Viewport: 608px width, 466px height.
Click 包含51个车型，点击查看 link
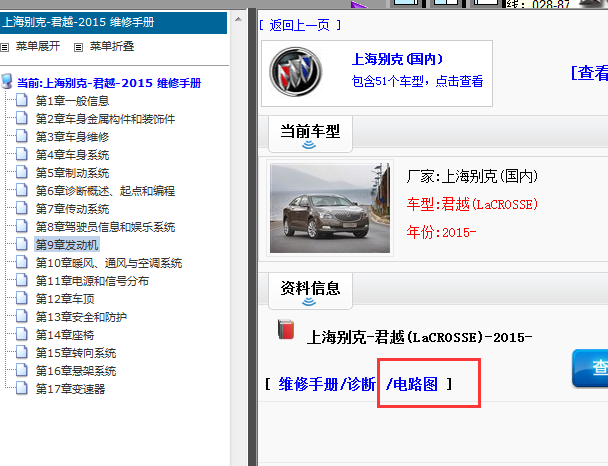point(417,81)
